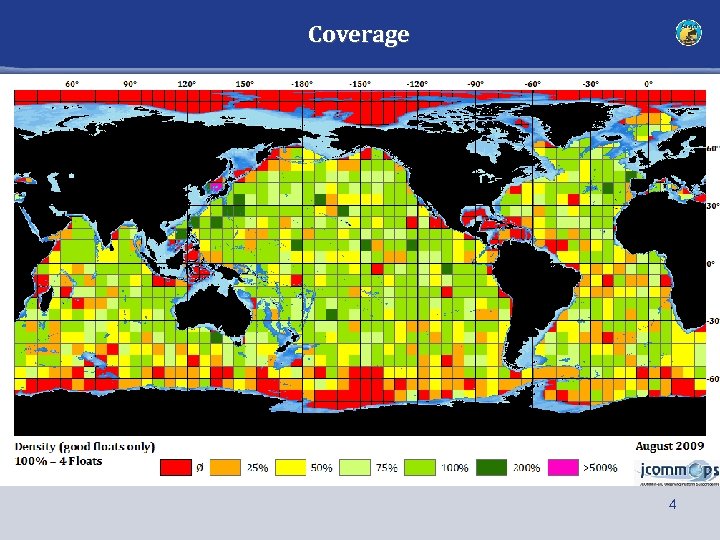Click the 150° longitude label
720x540 pixels.
(x=245, y=84)
